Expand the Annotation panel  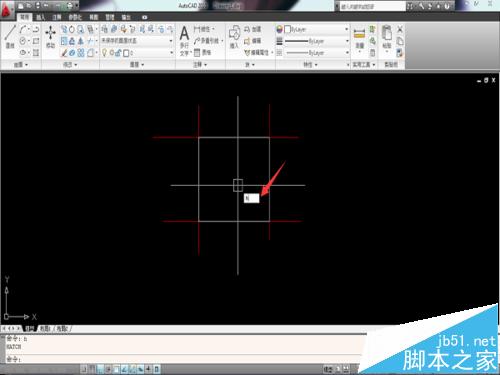[x=200, y=65]
